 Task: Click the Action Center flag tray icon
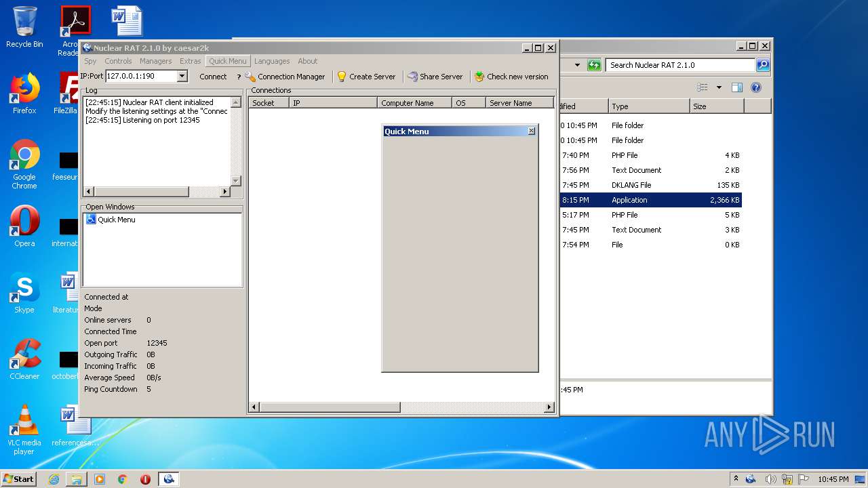[x=804, y=479]
